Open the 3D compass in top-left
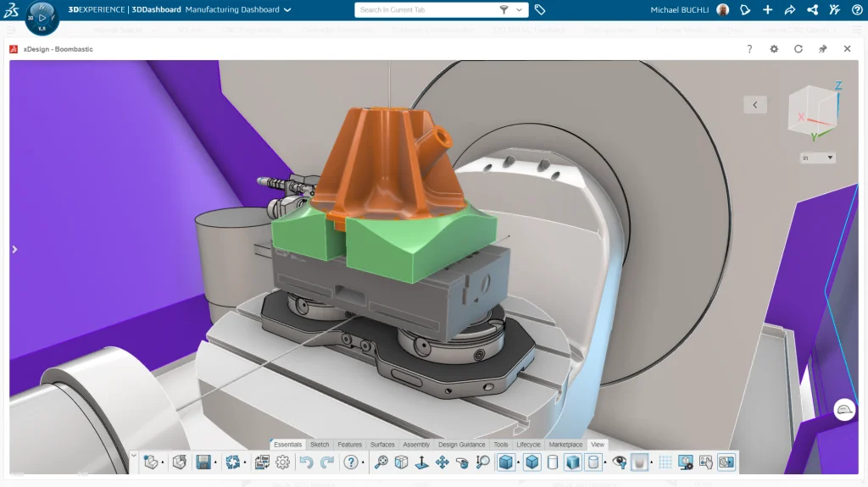Viewport: 868px width, 487px height. click(x=42, y=17)
